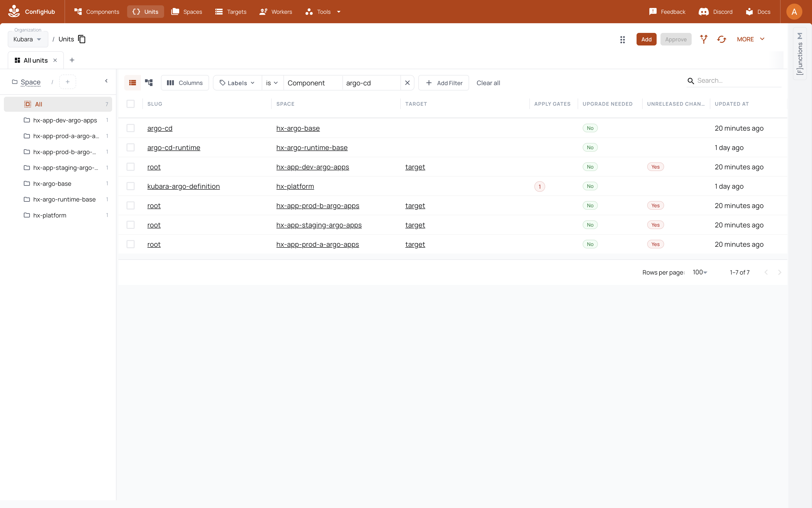
Task: Close the All units tab
Action: click(x=55, y=60)
